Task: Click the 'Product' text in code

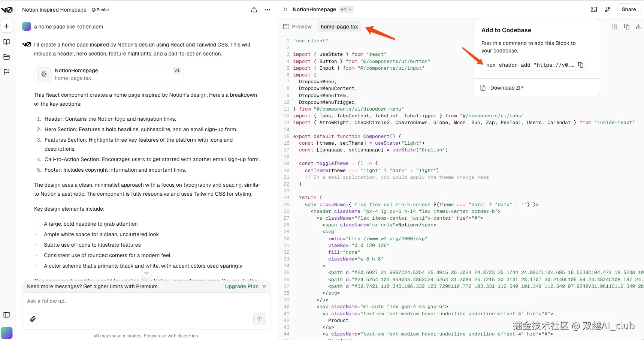Action: [x=338, y=321]
